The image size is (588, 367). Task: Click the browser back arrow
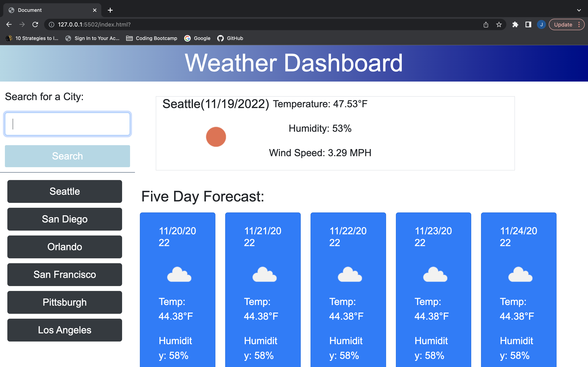click(9, 24)
